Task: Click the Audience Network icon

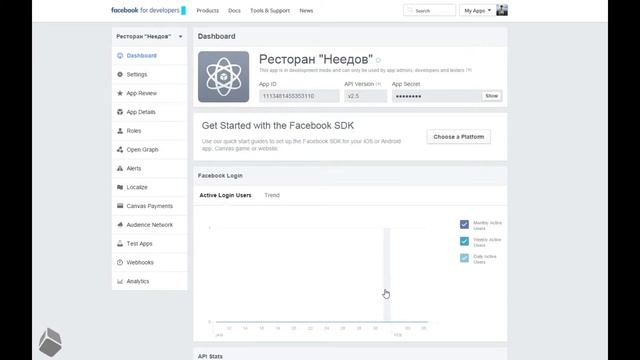Action: click(120, 224)
